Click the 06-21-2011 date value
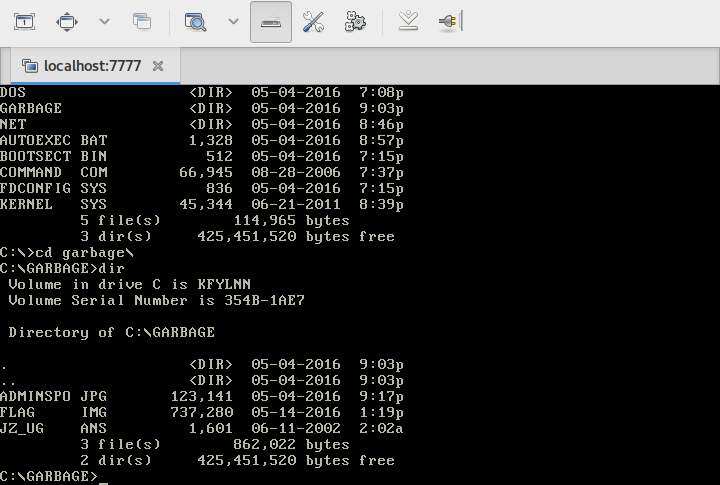The width and height of the screenshot is (720, 485). tap(296, 204)
